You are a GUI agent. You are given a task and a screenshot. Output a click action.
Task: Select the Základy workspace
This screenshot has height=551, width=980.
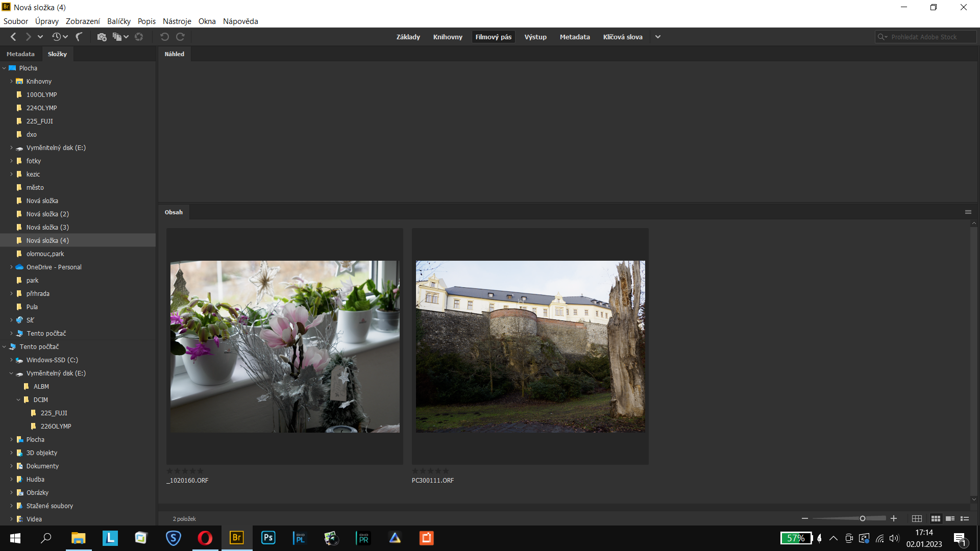[408, 37]
